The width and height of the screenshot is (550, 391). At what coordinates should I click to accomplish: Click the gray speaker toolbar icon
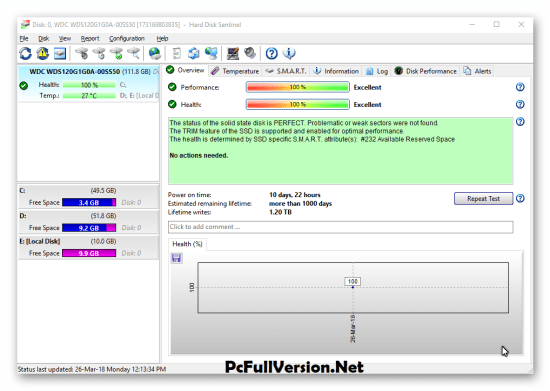250,53
